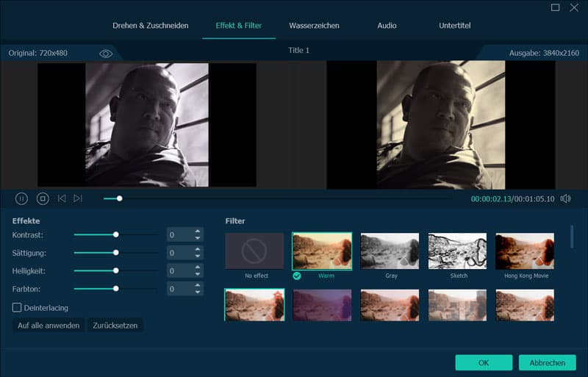
Task: Pick the Hong Kong Movie filter
Action: [525, 251]
